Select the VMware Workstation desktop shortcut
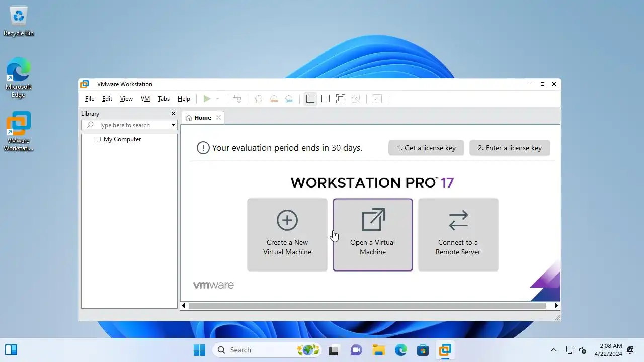The image size is (644, 362). point(19,131)
